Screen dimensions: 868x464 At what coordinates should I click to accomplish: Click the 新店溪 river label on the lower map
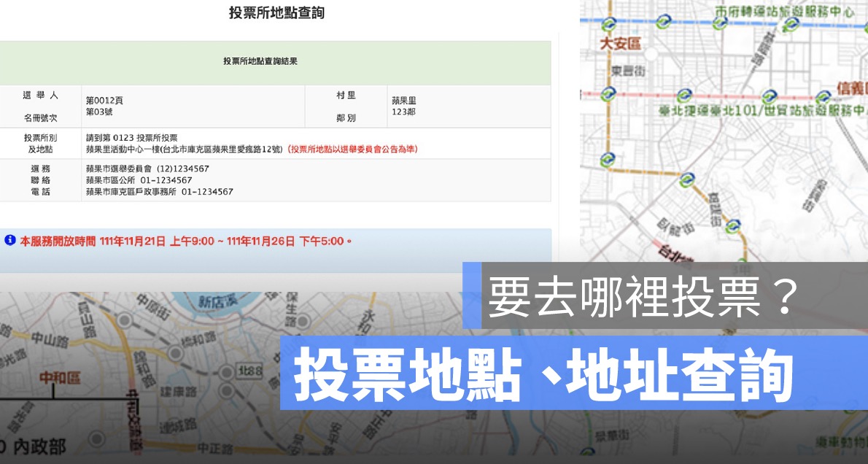click(217, 302)
